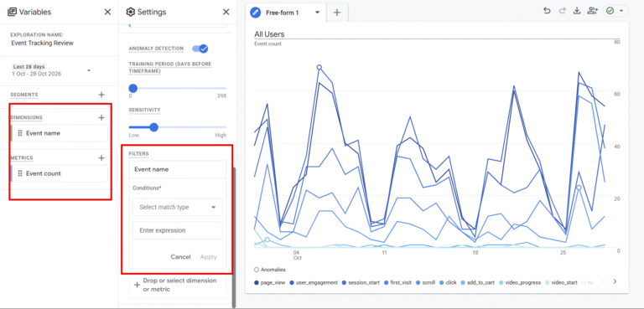Open the Free-form 1 tab dropdown arrow
This screenshot has width=644, height=309.
(x=317, y=13)
